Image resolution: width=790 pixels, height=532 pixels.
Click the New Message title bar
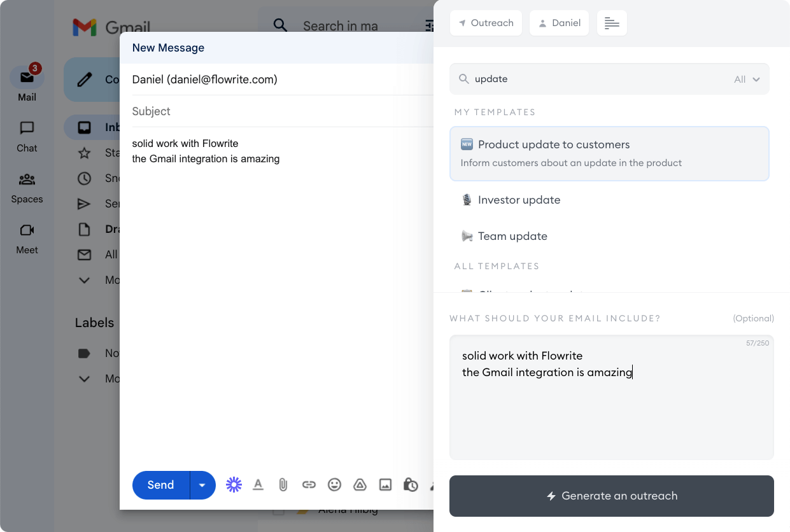point(276,48)
